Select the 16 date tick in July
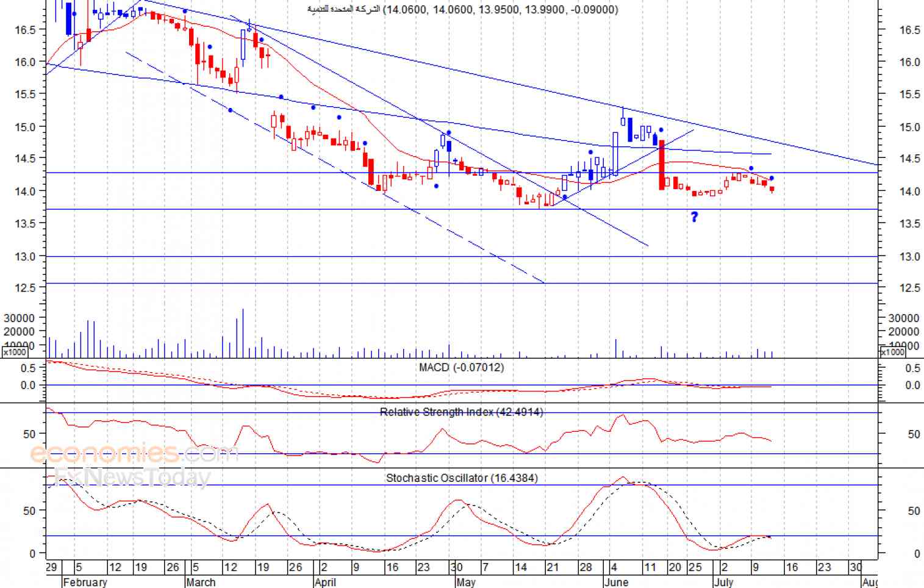This screenshot has height=588, width=924. [x=792, y=567]
